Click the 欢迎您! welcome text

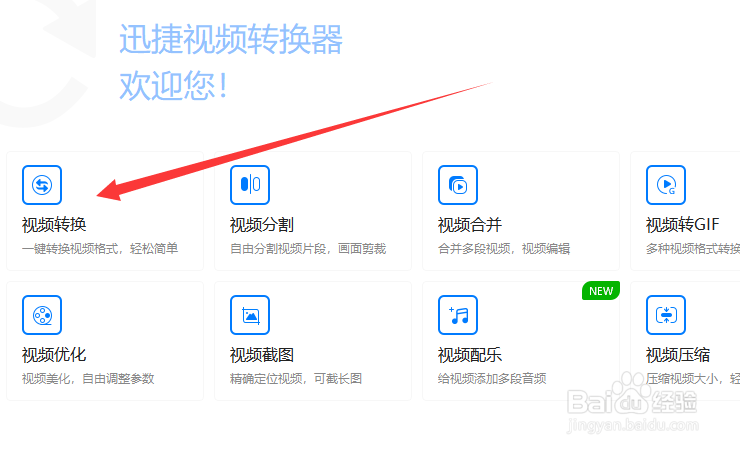[174, 86]
